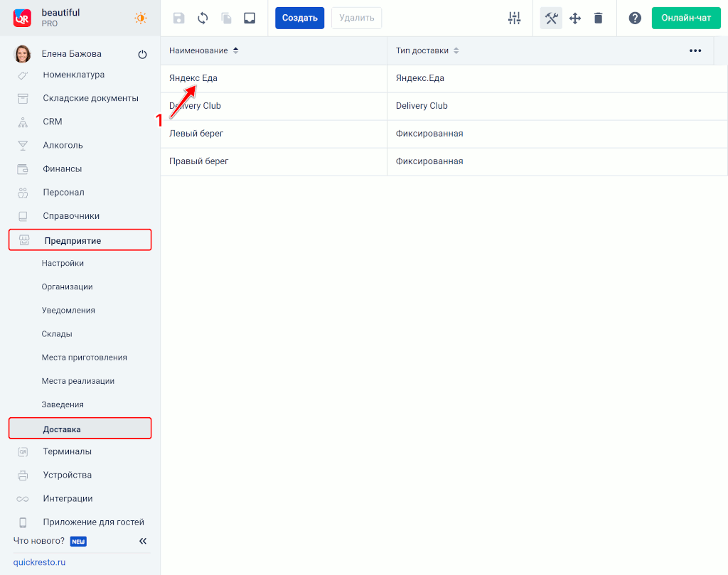The image size is (728, 575).
Task: Select Организации submenu item
Action: [x=68, y=287]
